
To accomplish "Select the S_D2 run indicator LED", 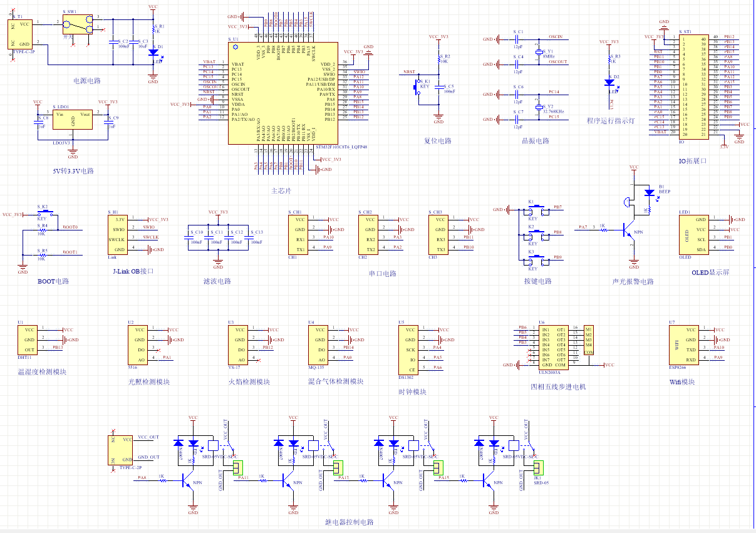I will [x=609, y=82].
